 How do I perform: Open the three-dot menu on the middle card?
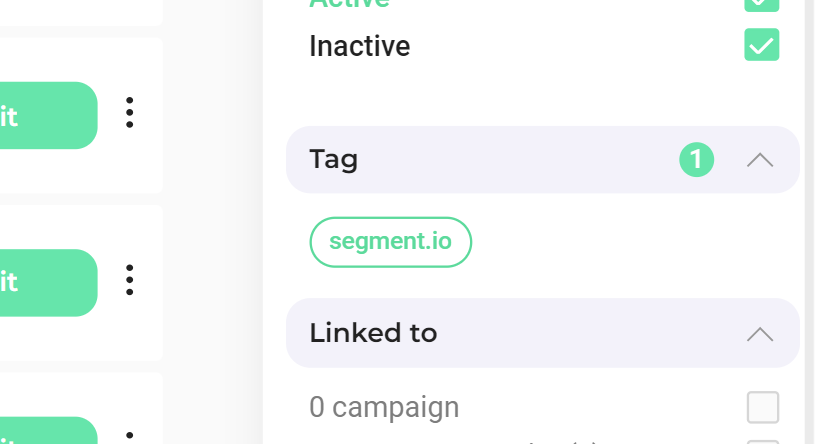coord(129,280)
